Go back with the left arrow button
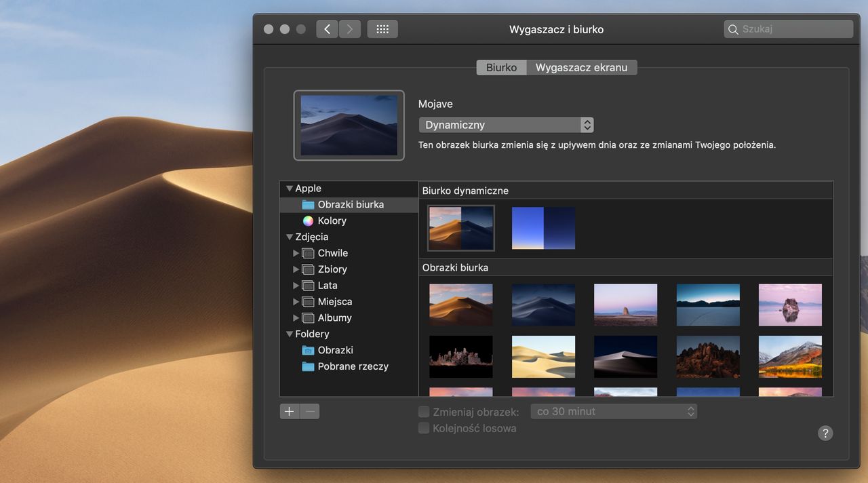Viewport: 868px width, 483px height. click(327, 29)
